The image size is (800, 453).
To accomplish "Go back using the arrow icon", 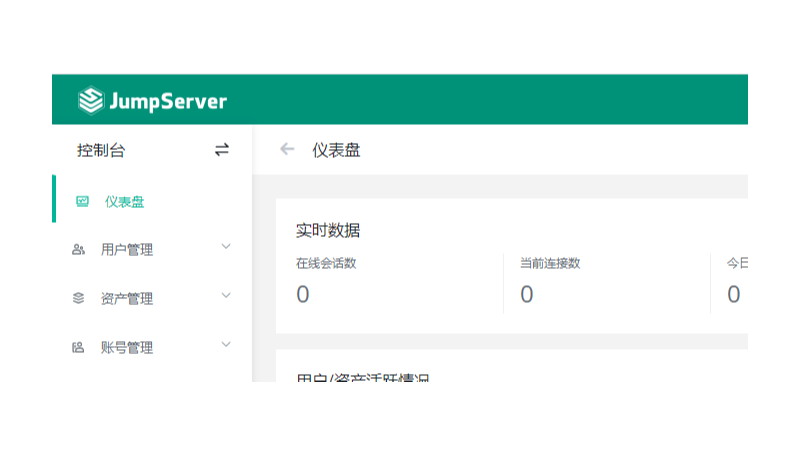I will (287, 149).
